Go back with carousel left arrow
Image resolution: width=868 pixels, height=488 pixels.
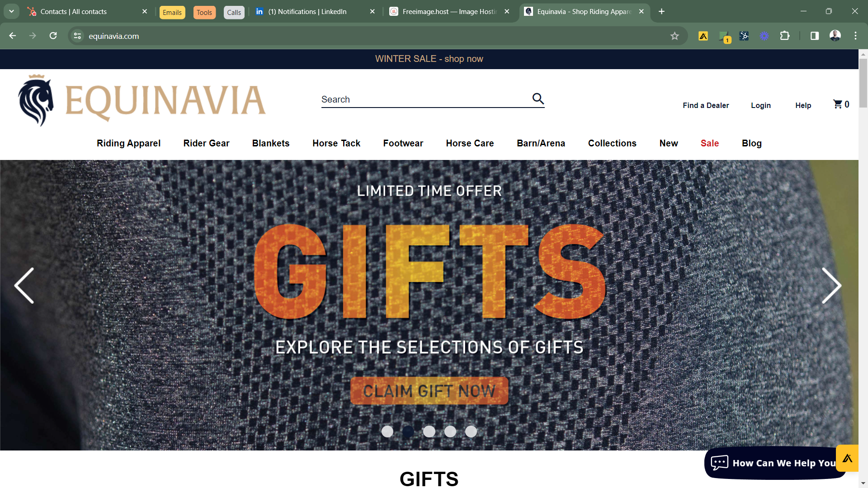24,286
